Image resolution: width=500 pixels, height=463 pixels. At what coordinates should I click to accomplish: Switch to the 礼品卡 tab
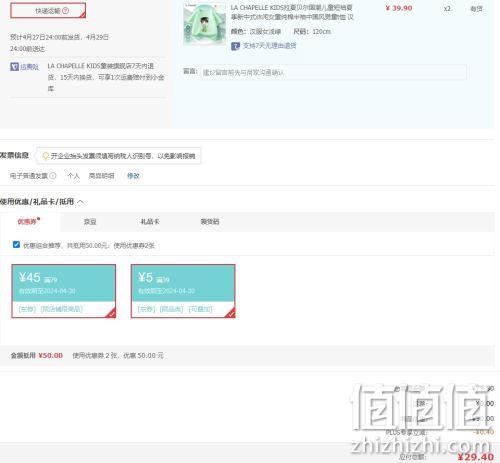(150, 222)
